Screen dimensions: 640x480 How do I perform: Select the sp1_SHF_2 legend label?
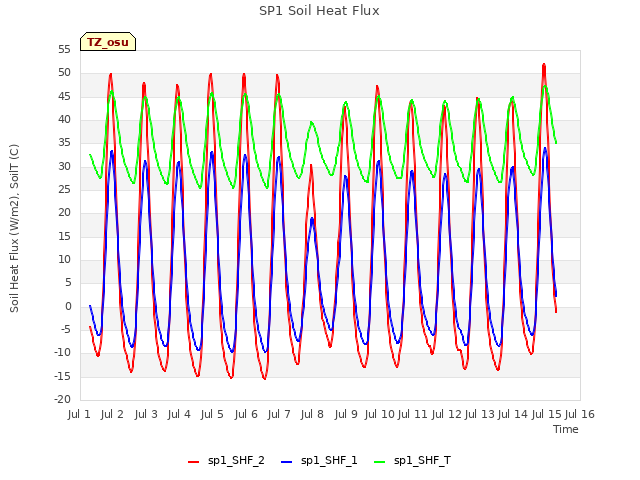pos(236,460)
